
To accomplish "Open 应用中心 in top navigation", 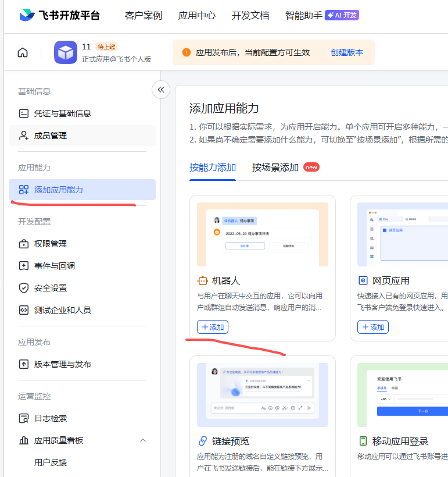I will pyautogui.click(x=197, y=16).
